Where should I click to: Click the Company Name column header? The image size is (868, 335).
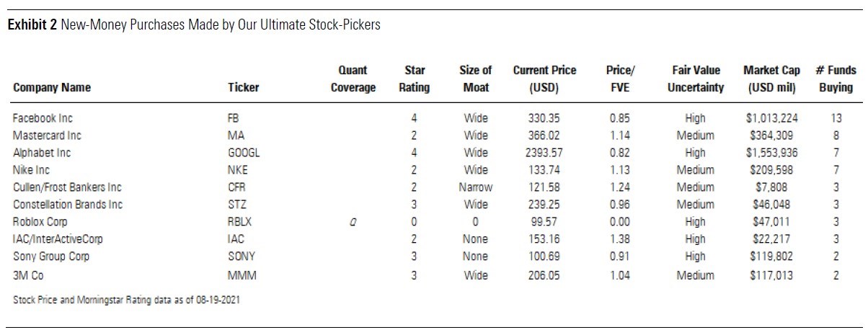coord(52,88)
